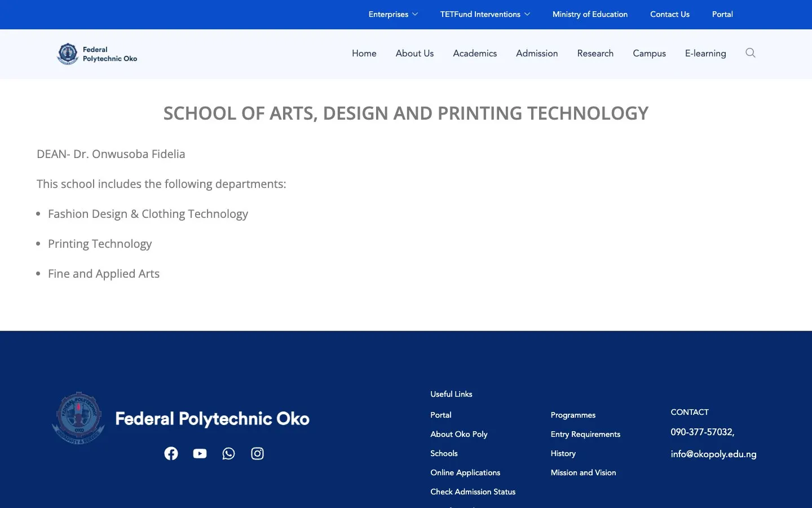This screenshot has height=508, width=812.
Task: Click the Fashion Design & Clothing Technology item
Action: pos(148,214)
